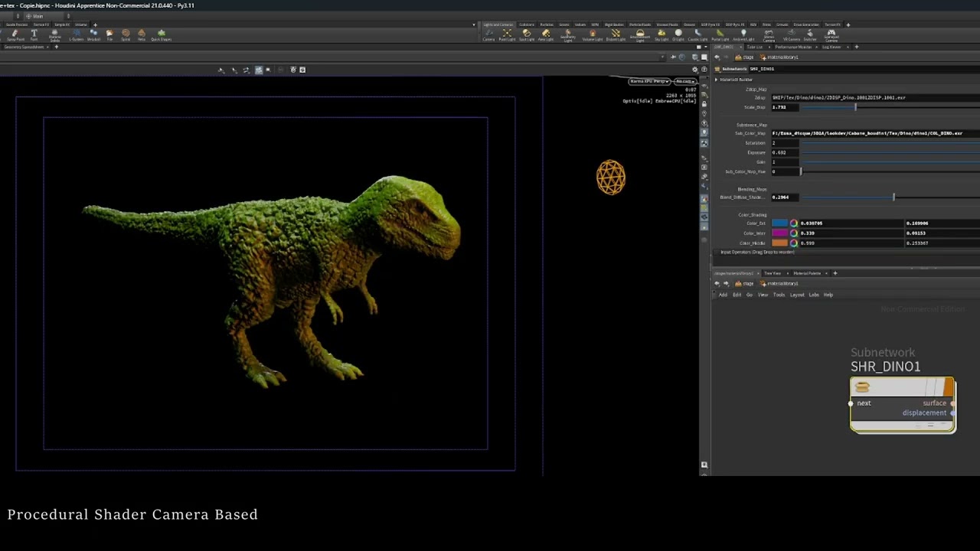Viewport: 980px width, 551px height.
Task: Click the Zdisp file path field
Action: tap(875, 98)
